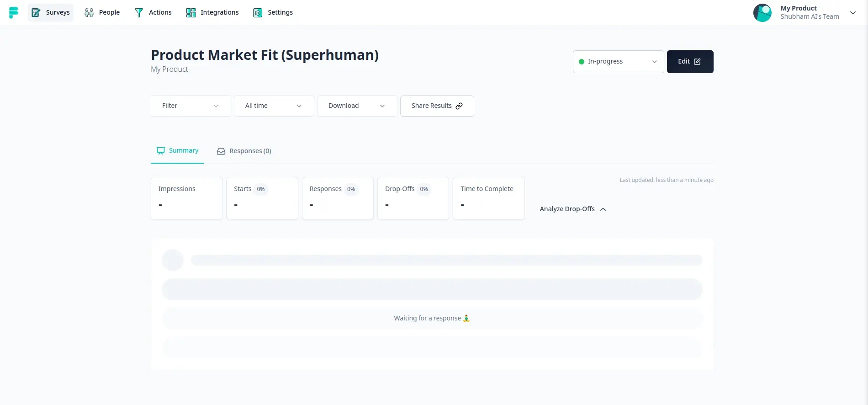Open the Integrations page
The height and width of the screenshot is (405, 868).
pyautogui.click(x=212, y=12)
